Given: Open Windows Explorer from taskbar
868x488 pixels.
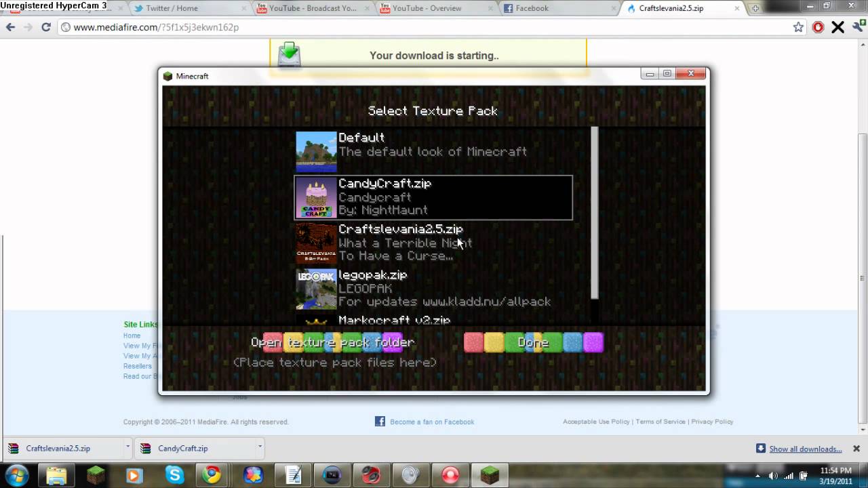Looking at the screenshot, I should pyautogui.click(x=57, y=476).
